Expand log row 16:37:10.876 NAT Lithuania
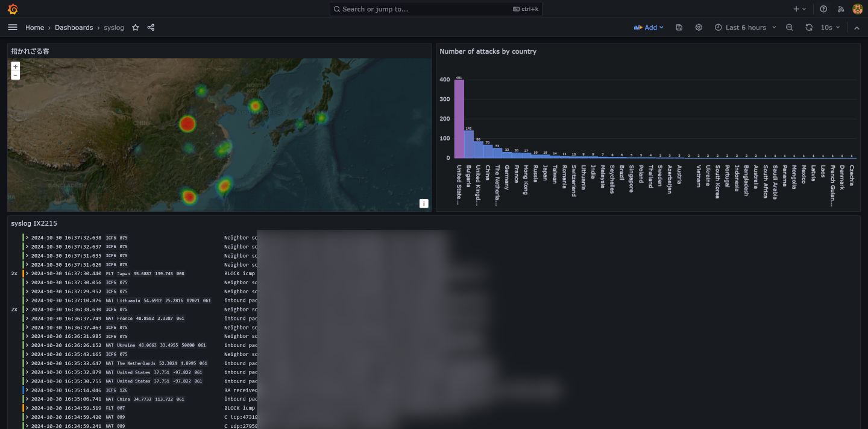This screenshot has width=868, height=429. (27, 300)
